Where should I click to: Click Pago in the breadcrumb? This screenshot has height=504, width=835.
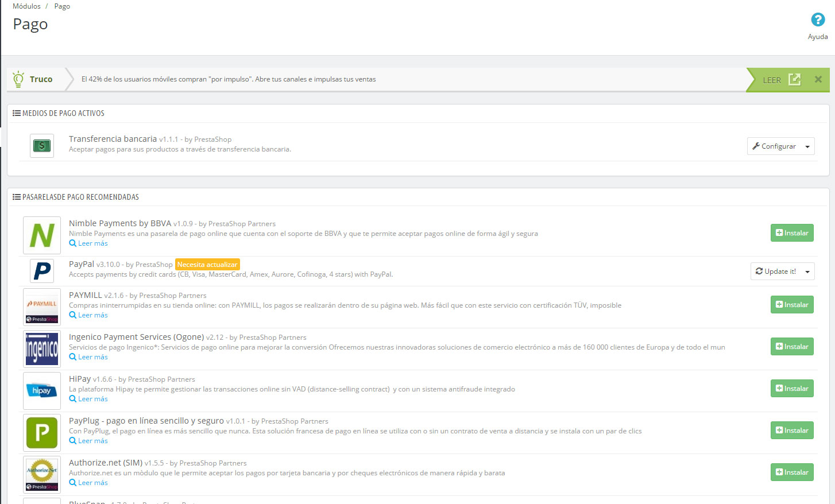62,6
